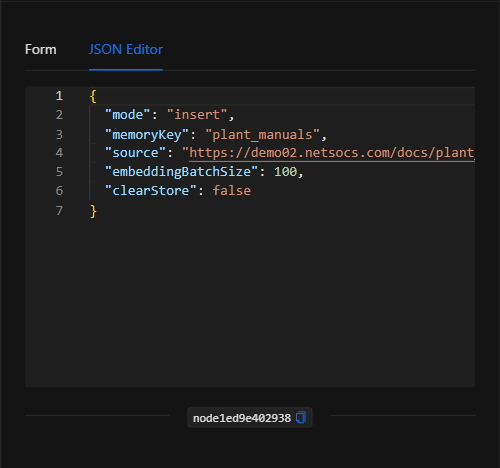
Task: Click line number 2 in gutter
Action: coord(59,115)
